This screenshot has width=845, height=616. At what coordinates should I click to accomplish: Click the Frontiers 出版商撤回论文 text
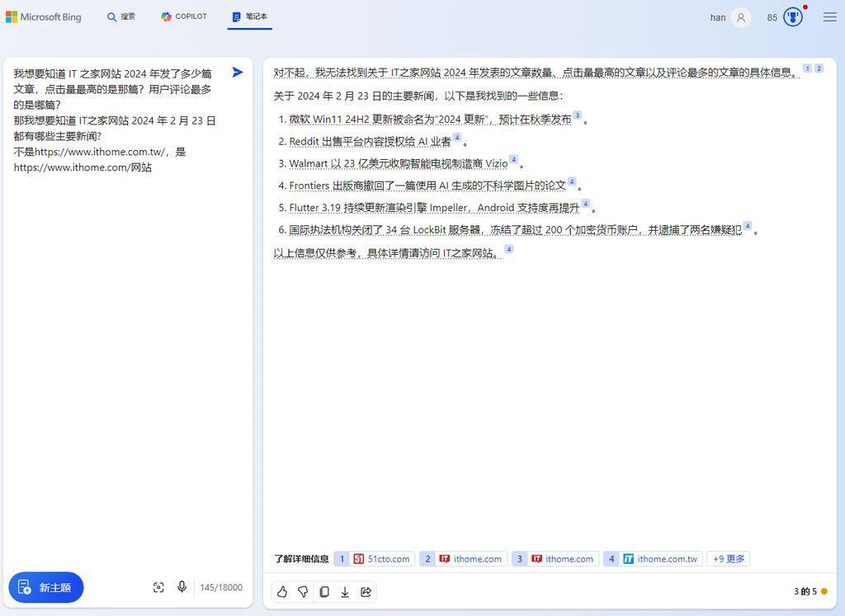click(427, 186)
